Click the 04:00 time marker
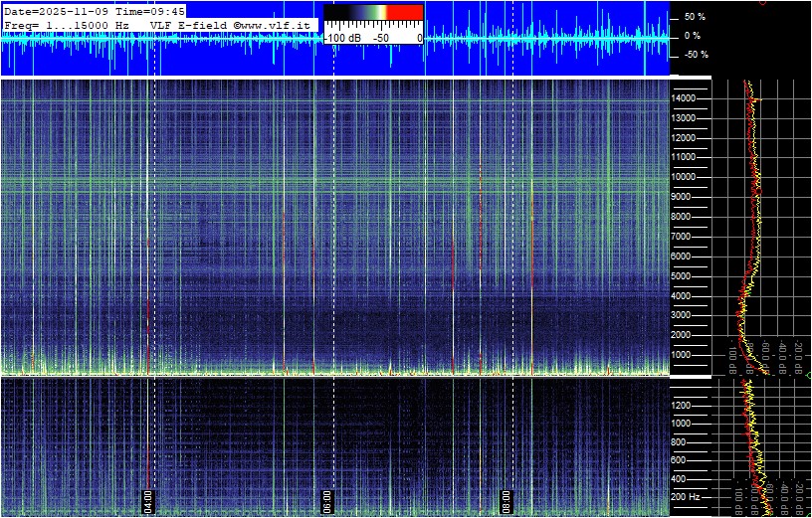 click(148, 498)
